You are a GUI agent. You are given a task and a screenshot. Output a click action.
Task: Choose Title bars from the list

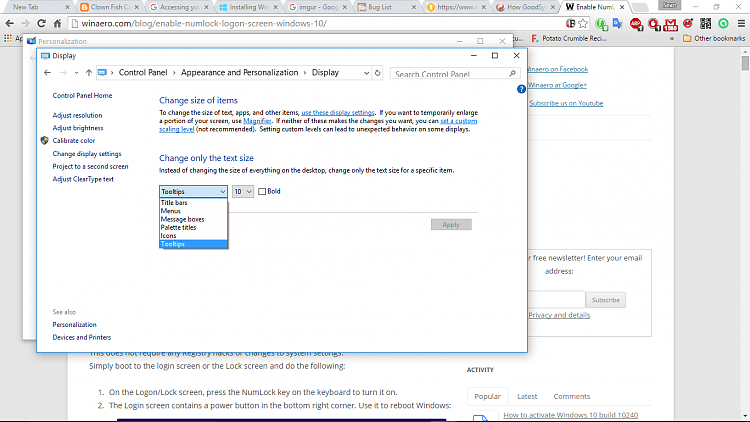(193, 203)
